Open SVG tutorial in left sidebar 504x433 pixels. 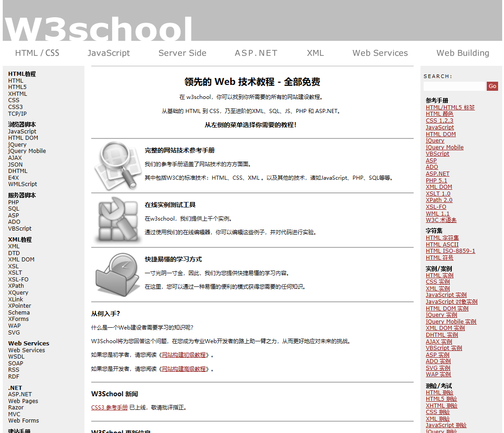14,332
